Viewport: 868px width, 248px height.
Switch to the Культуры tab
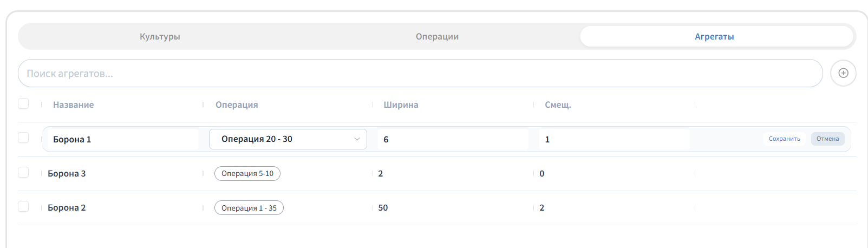[x=160, y=36]
